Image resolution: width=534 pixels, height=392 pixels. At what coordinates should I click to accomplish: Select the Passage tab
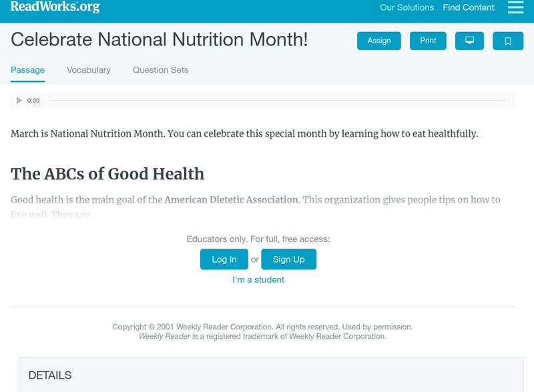(27, 70)
